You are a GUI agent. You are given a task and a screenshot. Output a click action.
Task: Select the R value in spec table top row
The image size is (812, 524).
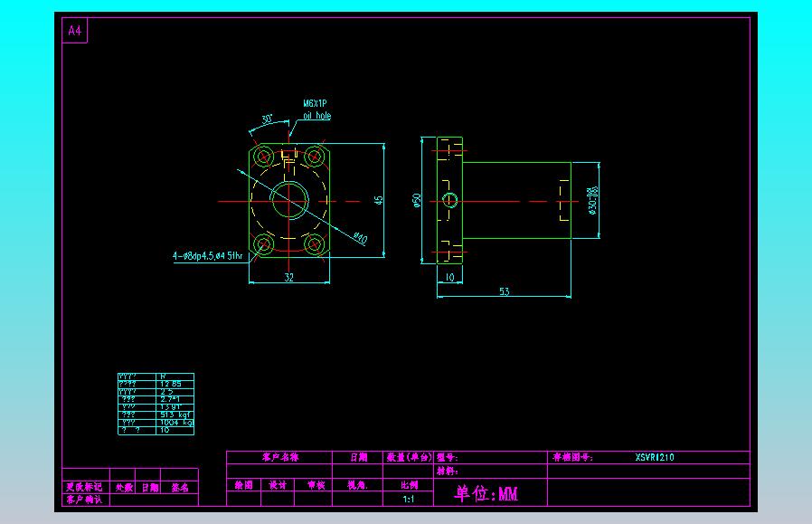pos(163,376)
